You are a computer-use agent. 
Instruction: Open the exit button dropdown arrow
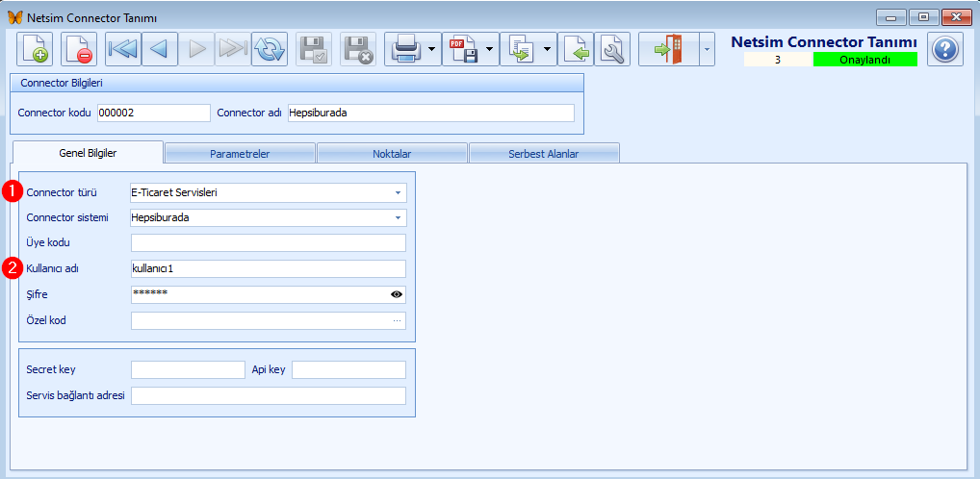pos(707,49)
